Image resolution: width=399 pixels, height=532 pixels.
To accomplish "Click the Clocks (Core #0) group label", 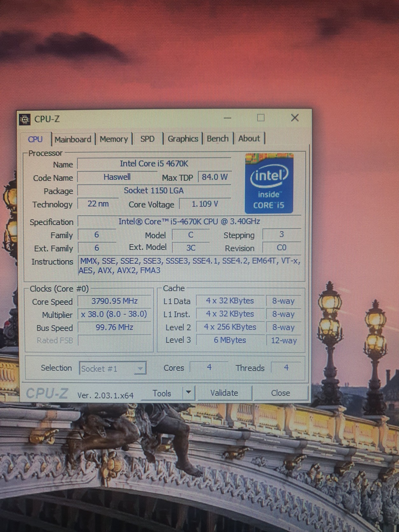I will pyautogui.click(x=59, y=289).
